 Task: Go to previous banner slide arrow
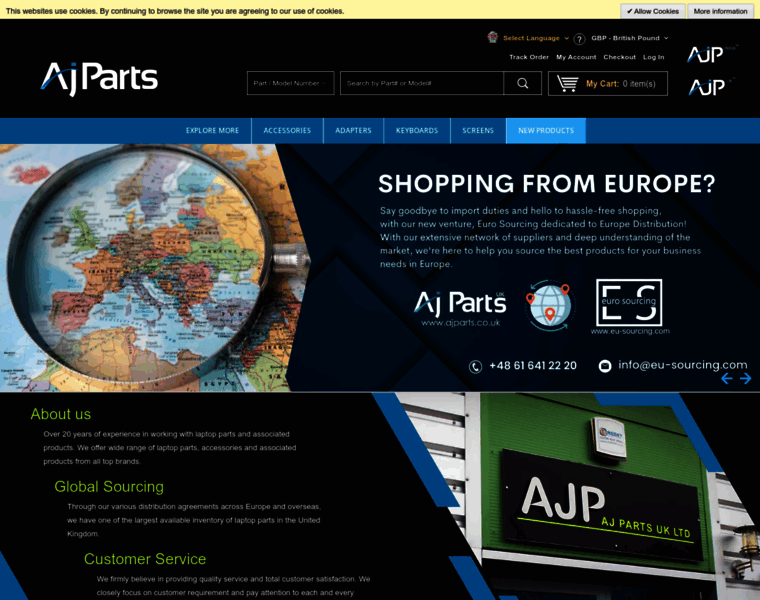(727, 379)
